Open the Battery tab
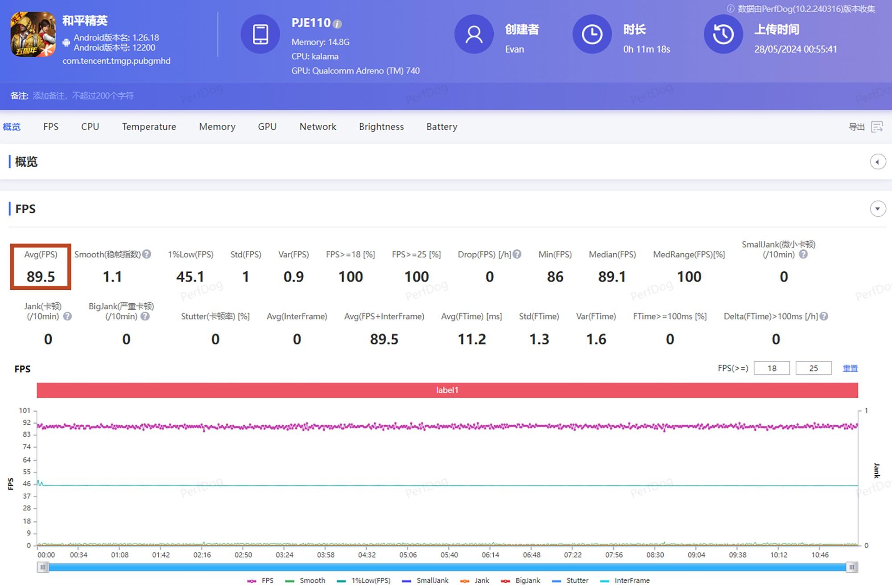Viewport: 892px width, 588px height. pos(442,127)
